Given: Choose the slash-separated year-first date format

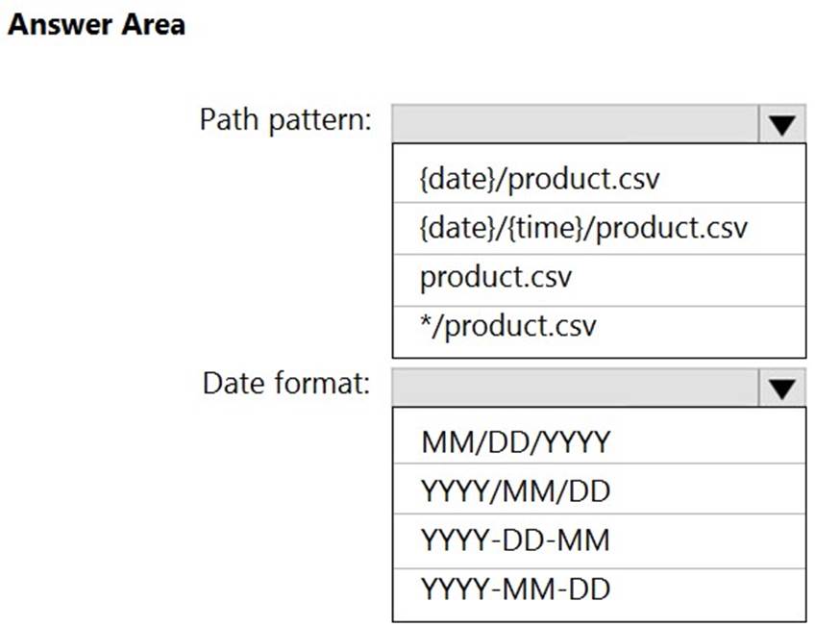Looking at the screenshot, I should [x=515, y=491].
